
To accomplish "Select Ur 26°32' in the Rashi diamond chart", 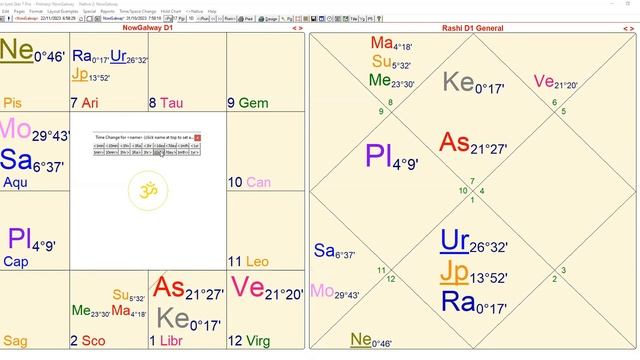I will 473,242.
